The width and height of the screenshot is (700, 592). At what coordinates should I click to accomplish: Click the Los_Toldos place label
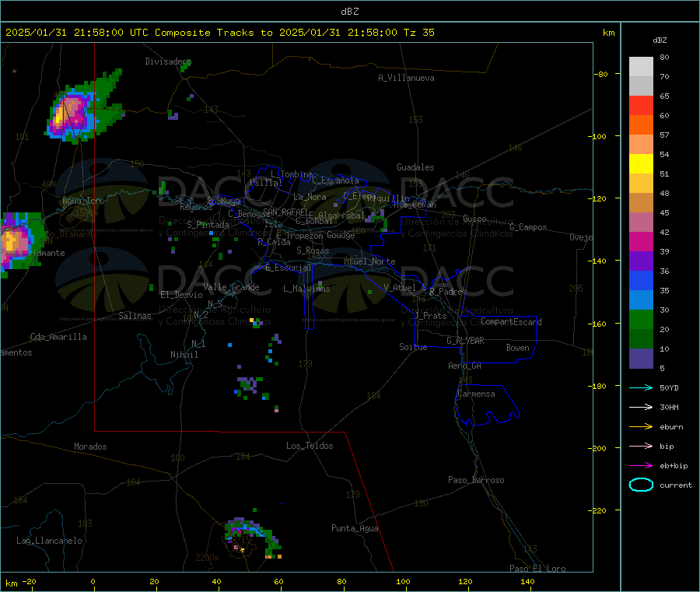310,446
